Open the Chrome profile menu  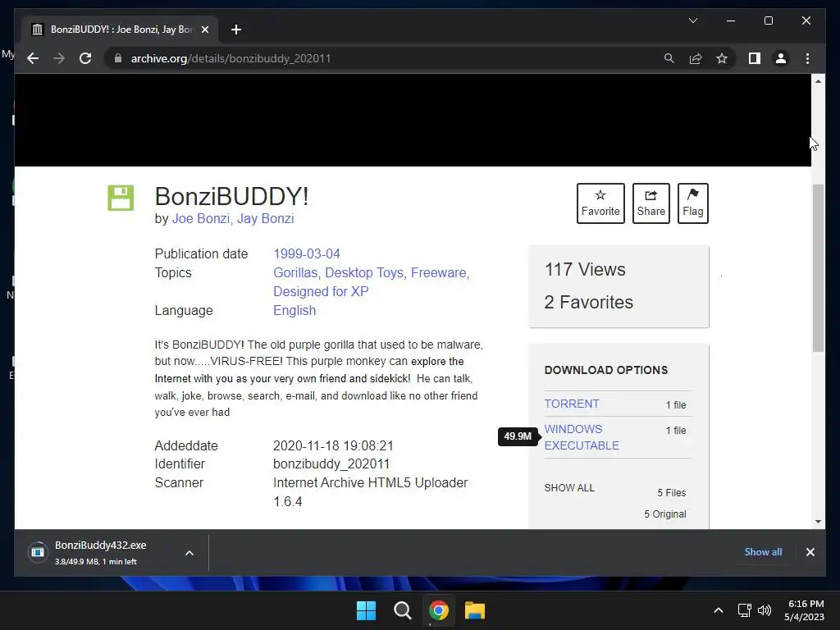(781, 58)
